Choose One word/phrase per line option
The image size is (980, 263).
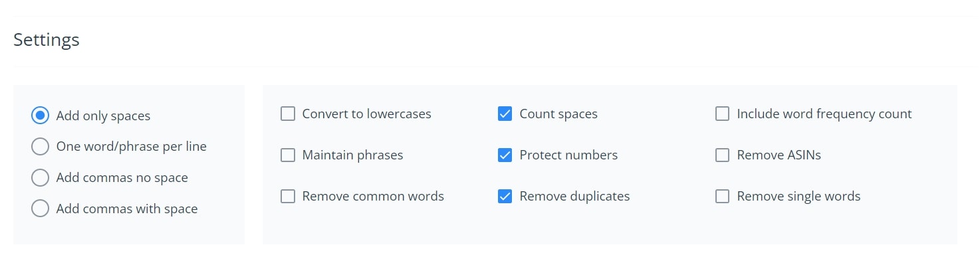coord(41,146)
